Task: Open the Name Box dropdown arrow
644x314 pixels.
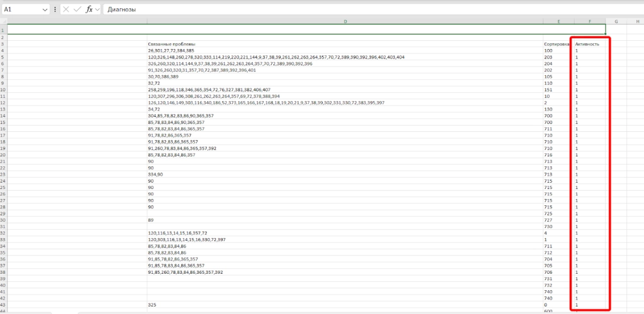Action: pos(44,10)
